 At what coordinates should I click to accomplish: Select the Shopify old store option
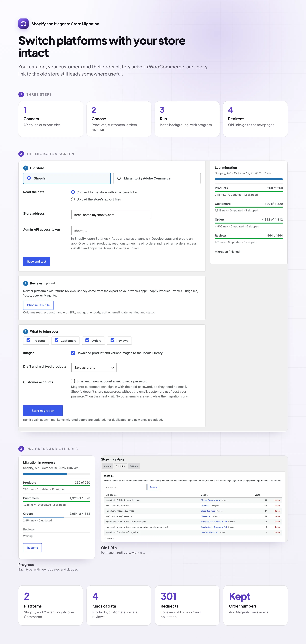coord(67,178)
